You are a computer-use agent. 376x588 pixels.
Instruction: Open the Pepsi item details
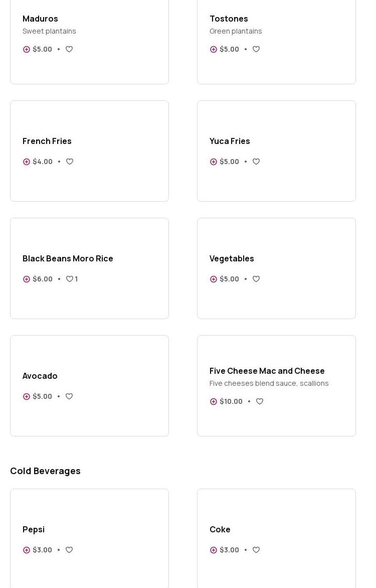point(34,529)
